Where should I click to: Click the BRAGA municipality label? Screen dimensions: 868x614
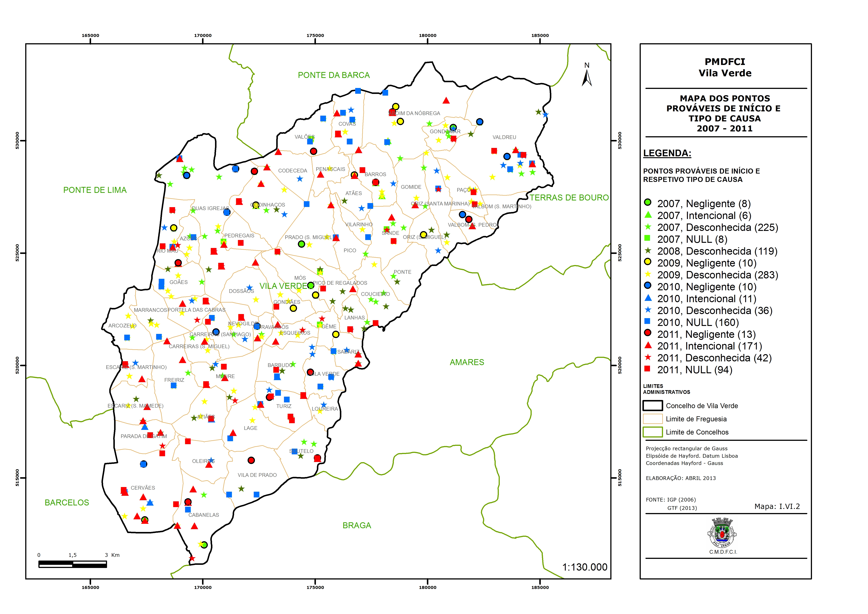[357, 525]
